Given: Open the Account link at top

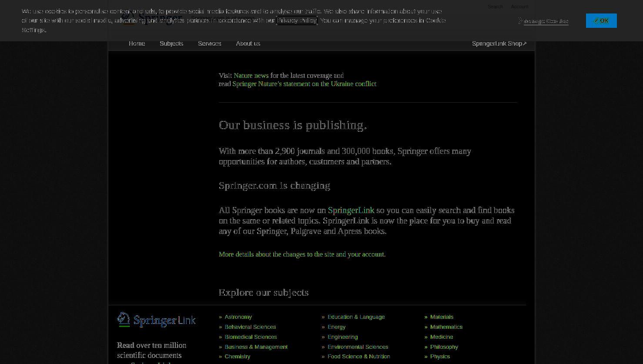Looking at the screenshot, I should click(x=519, y=7).
